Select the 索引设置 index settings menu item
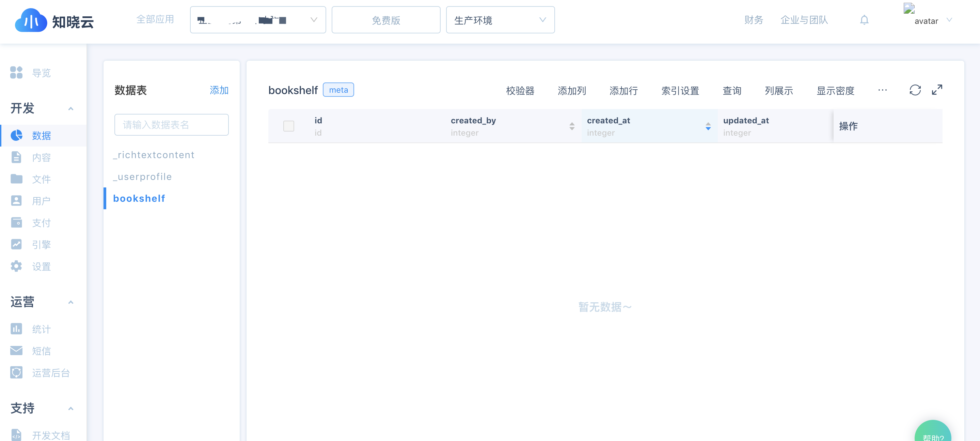Screen dimensions: 980x441 681,90
